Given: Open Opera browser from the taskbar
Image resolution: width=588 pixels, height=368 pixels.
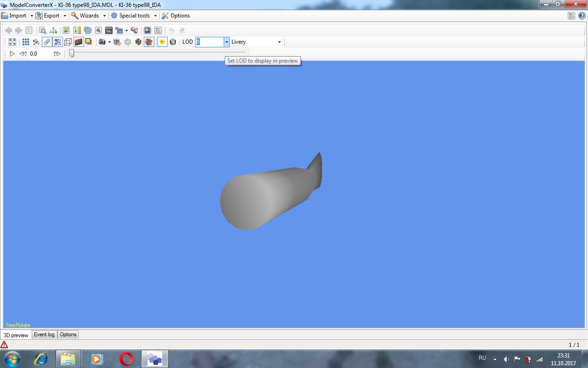Looking at the screenshot, I should pyautogui.click(x=126, y=359).
